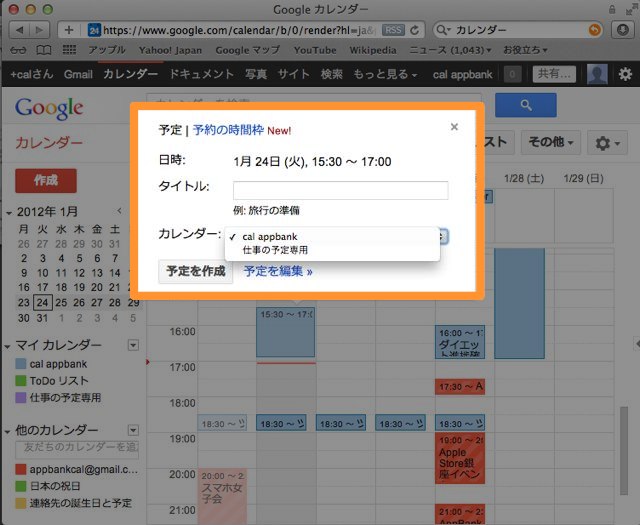Select 仕事の予定専用 in the calendar dropdown list
Viewport: 640px width, 525px height.
[332, 250]
